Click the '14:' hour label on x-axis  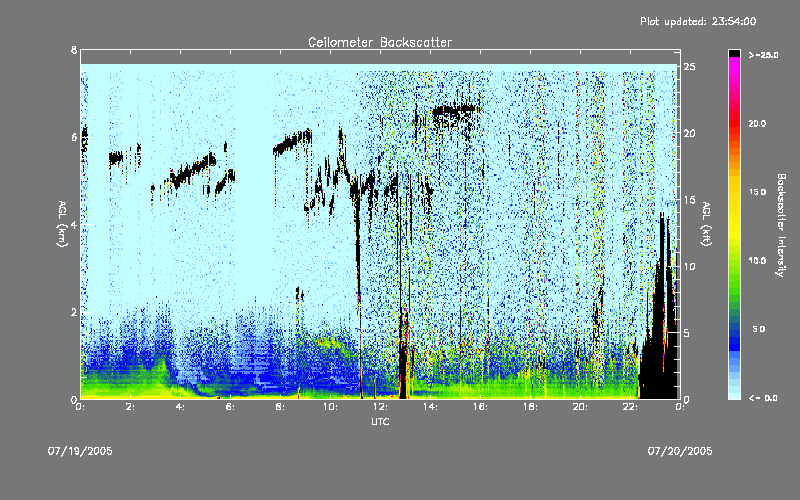click(x=431, y=407)
